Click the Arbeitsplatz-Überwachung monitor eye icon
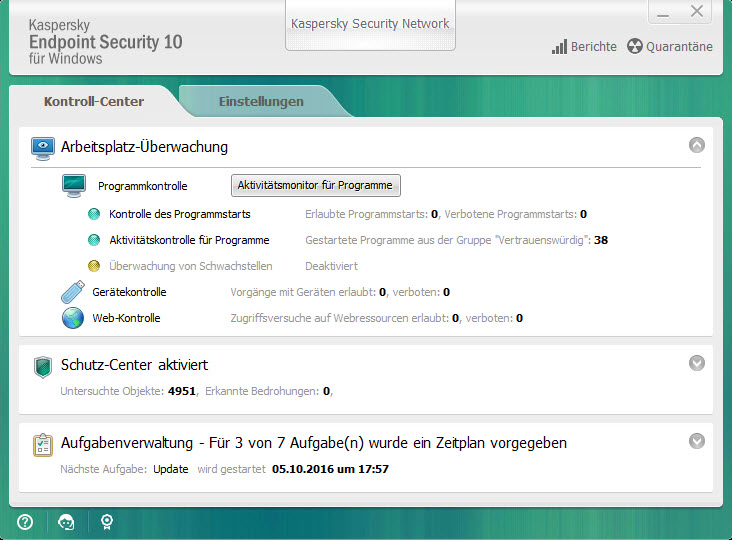Screen dimensions: 732x540 point(43,147)
